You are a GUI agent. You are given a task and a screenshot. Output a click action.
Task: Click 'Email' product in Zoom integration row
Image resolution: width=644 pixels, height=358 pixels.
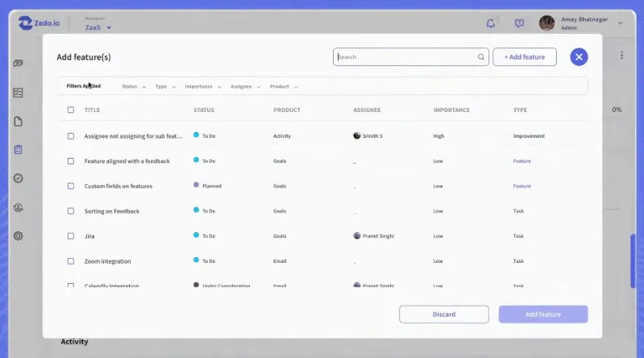280,261
